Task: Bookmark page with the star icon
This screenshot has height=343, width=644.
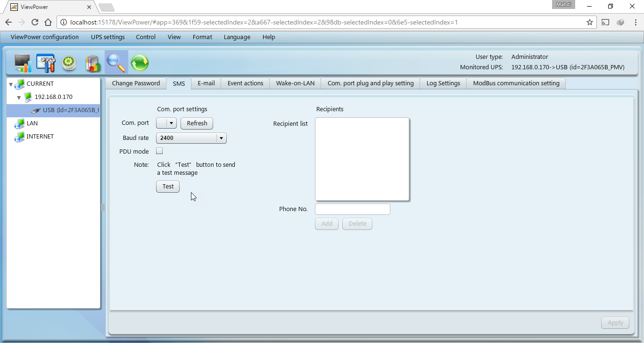Action: (x=589, y=22)
